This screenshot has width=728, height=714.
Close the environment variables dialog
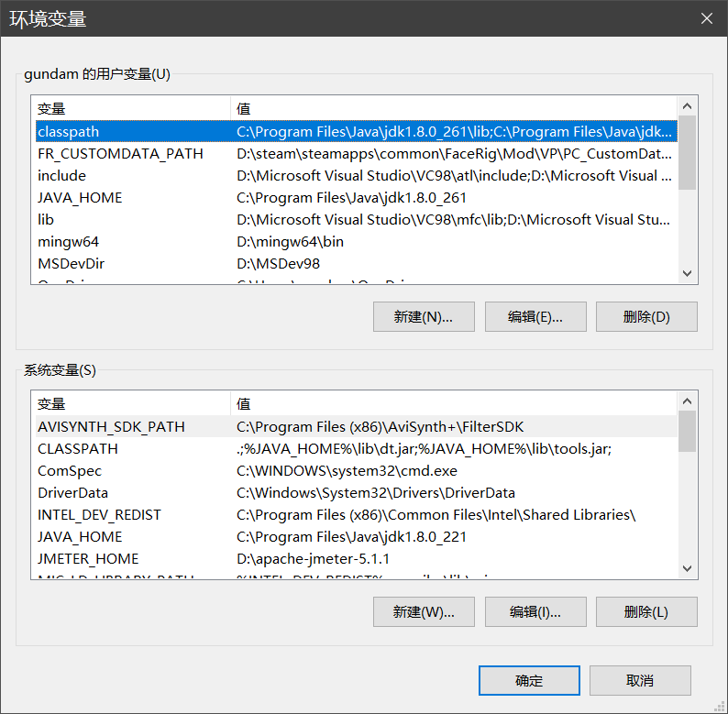[x=706, y=18]
